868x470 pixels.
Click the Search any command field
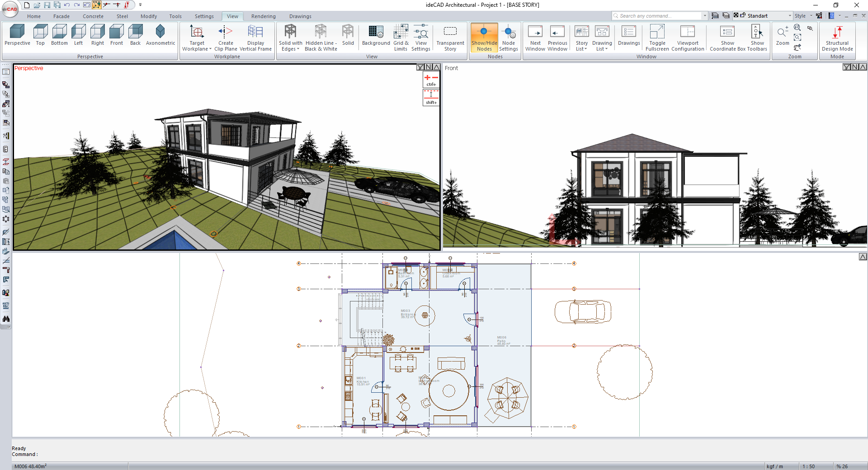click(658, 16)
